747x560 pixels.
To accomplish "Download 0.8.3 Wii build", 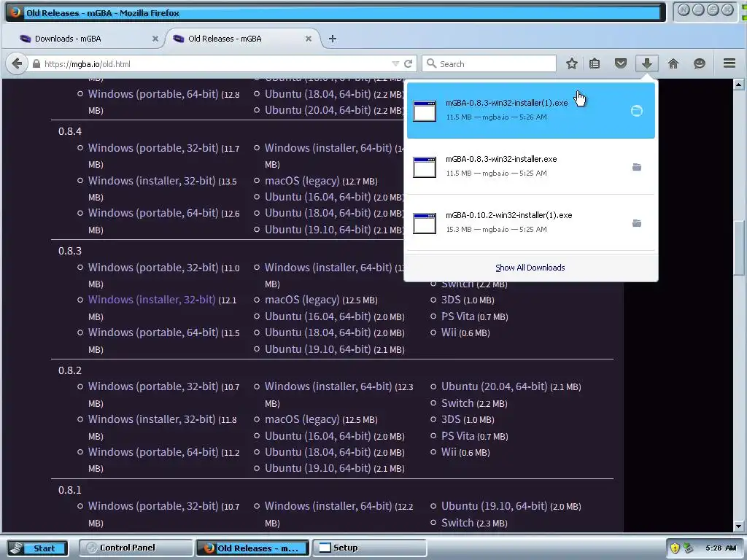I will [449, 332].
